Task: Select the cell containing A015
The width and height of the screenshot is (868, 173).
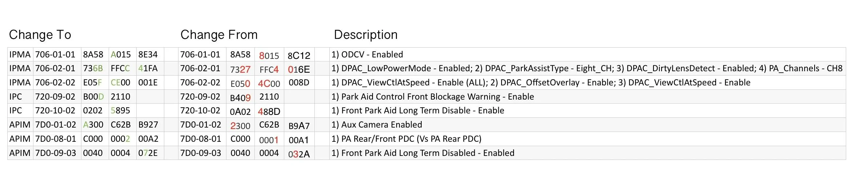Action: pyautogui.click(x=121, y=55)
